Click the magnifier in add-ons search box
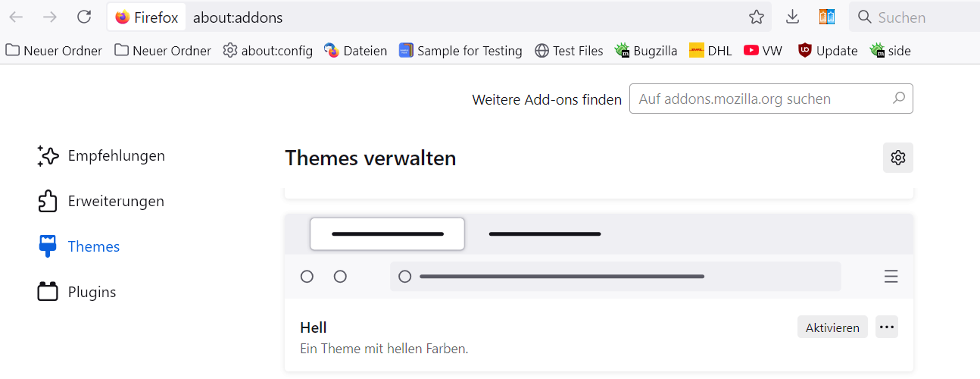This screenshot has height=379, width=980. coord(898,99)
